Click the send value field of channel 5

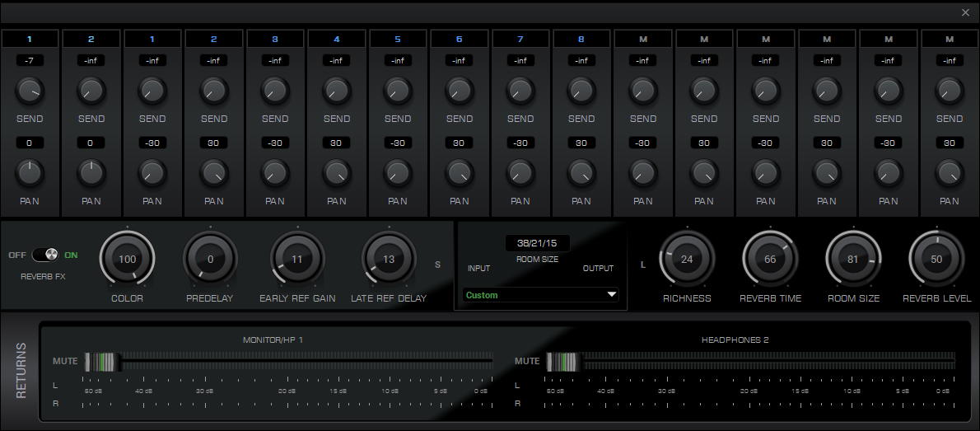click(x=398, y=61)
